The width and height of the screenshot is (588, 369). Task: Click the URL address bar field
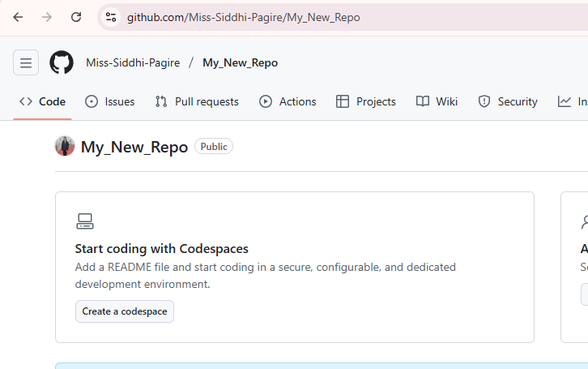[324, 17]
